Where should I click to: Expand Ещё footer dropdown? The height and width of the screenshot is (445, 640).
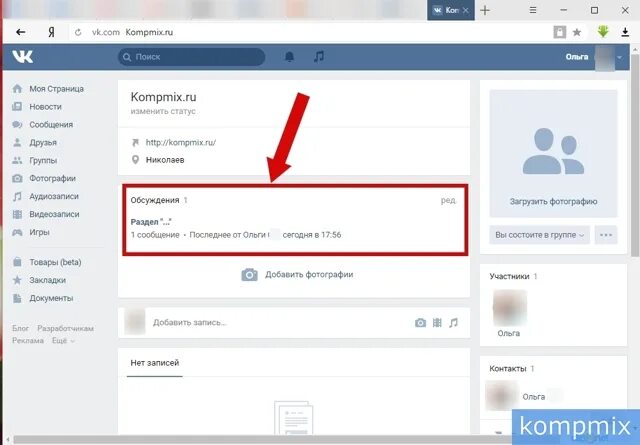pyautogui.click(x=63, y=340)
